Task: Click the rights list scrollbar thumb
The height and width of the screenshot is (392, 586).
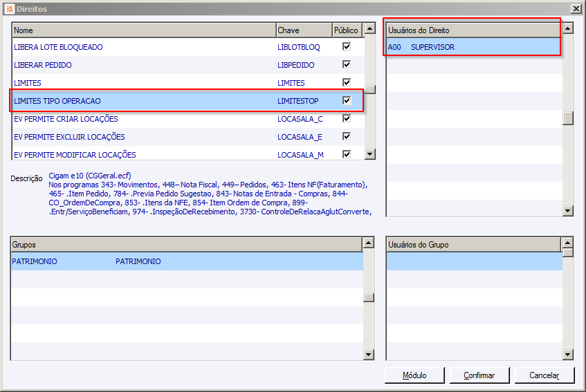Action: click(370, 90)
